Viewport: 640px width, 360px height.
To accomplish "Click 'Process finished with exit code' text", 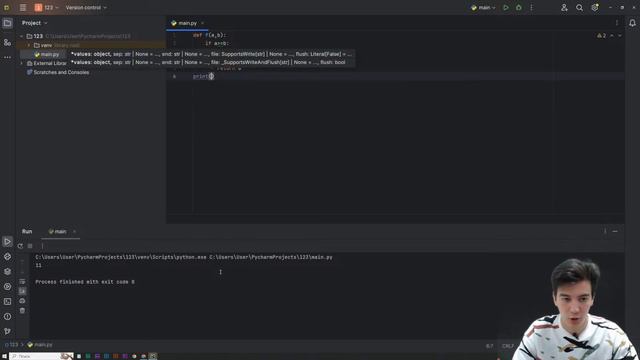I will point(85,282).
